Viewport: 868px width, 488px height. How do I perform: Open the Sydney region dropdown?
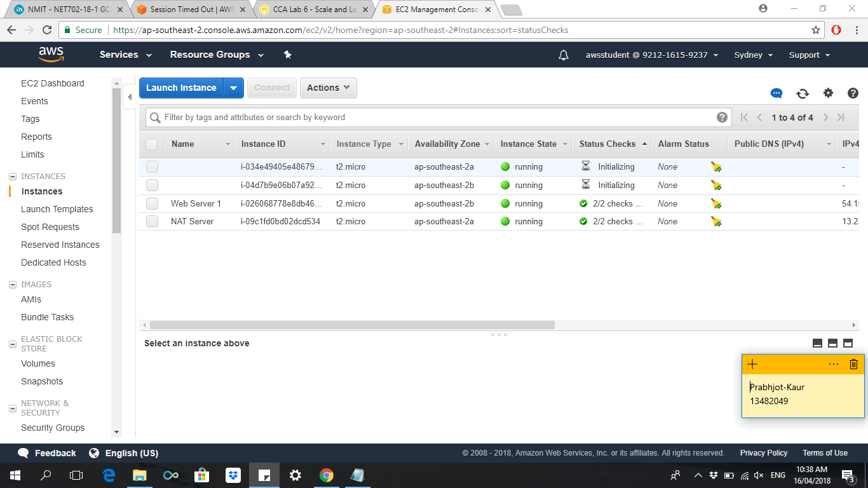pos(752,55)
